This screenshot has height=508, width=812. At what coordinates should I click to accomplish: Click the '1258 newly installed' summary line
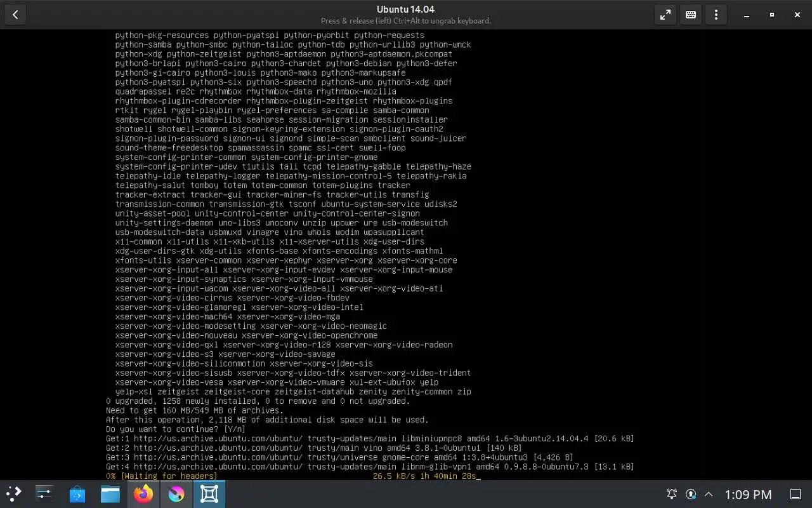[258, 401]
